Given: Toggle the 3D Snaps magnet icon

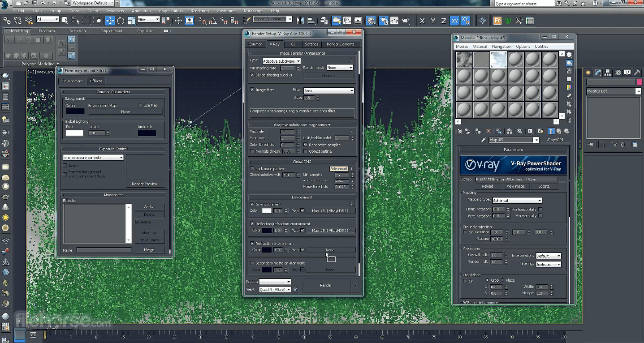Looking at the screenshot, I should coord(203,21).
